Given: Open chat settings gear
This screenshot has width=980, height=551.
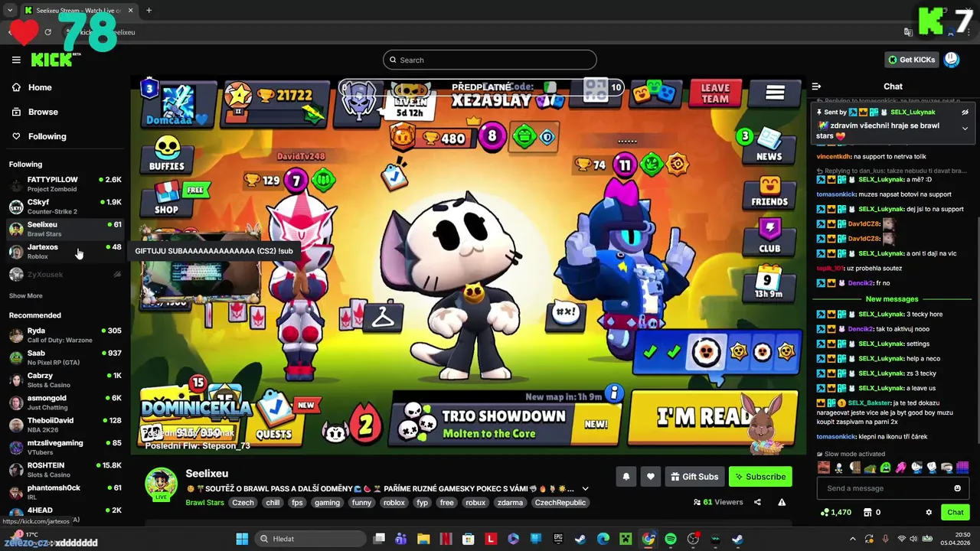Looking at the screenshot, I should pos(929,512).
